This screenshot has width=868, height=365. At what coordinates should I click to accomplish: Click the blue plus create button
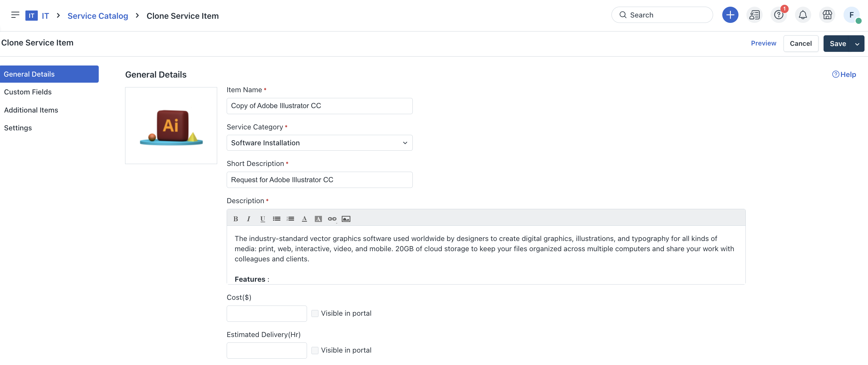730,15
